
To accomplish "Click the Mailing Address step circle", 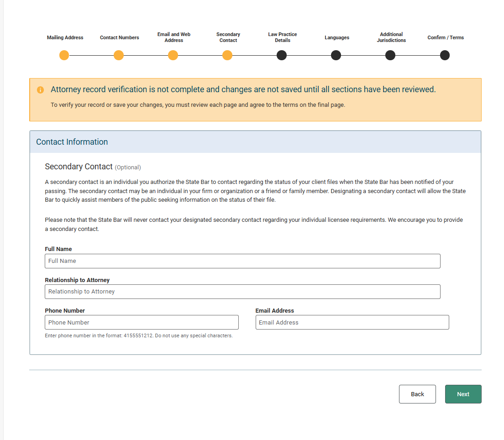I will coord(64,55).
